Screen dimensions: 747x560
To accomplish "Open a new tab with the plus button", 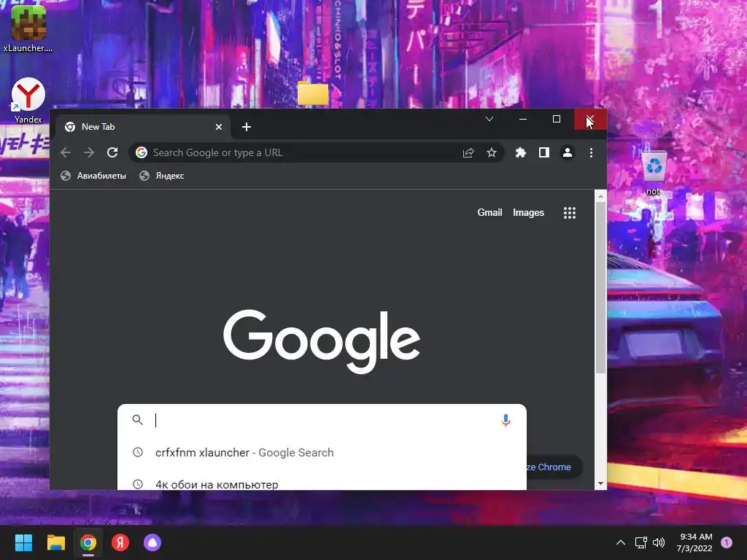I will pos(247,127).
